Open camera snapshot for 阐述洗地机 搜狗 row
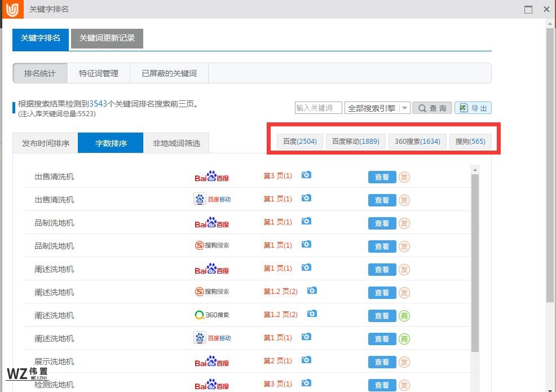The image size is (556, 392). tap(312, 290)
